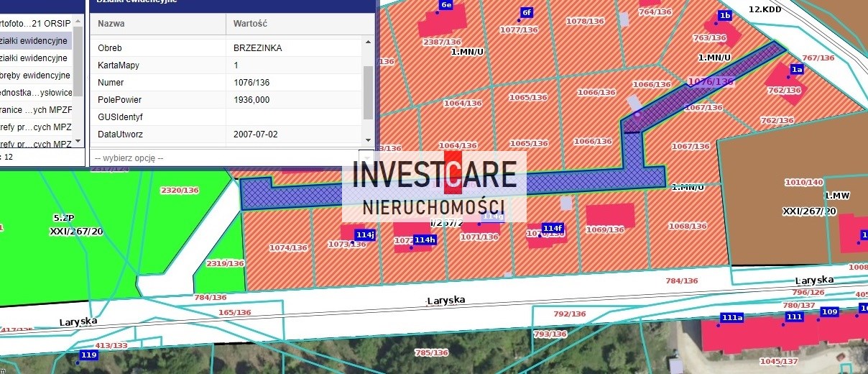The image size is (868, 374).
Task: Click parcel label 792/136 on map
Action: click(571, 314)
